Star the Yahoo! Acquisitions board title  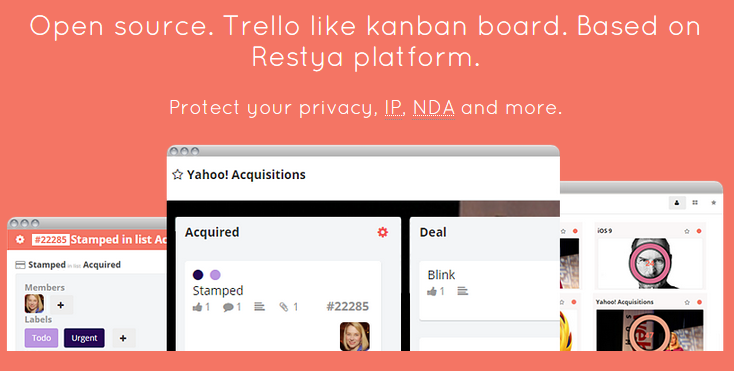tap(177, 175)
